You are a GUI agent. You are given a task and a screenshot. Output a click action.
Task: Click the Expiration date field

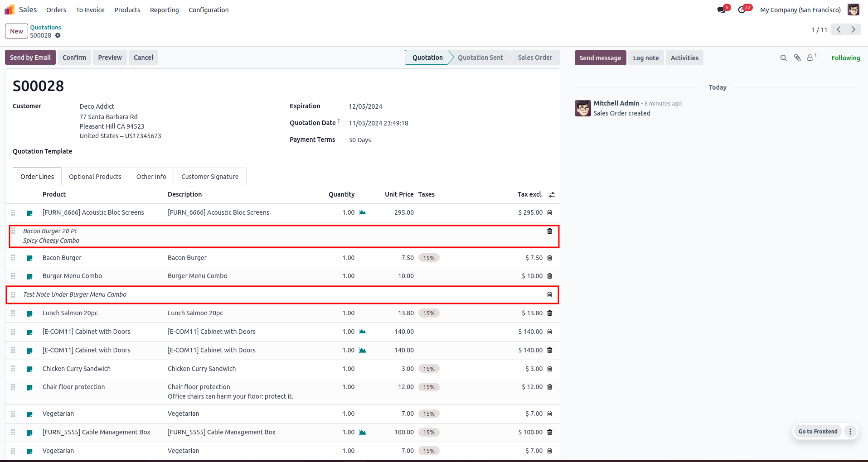pos(365,106)
